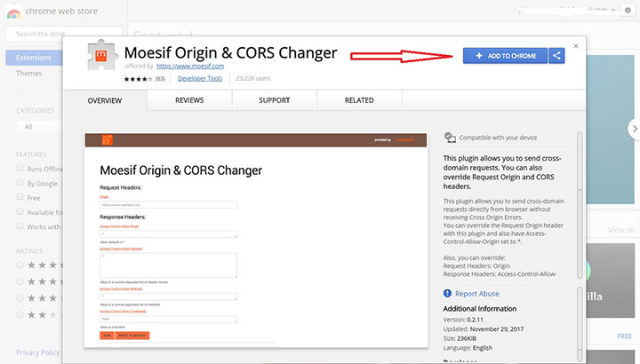Click the (63) ratings count
The height and width of the screenshot is (364, 640).
click(x=160, y=79)
